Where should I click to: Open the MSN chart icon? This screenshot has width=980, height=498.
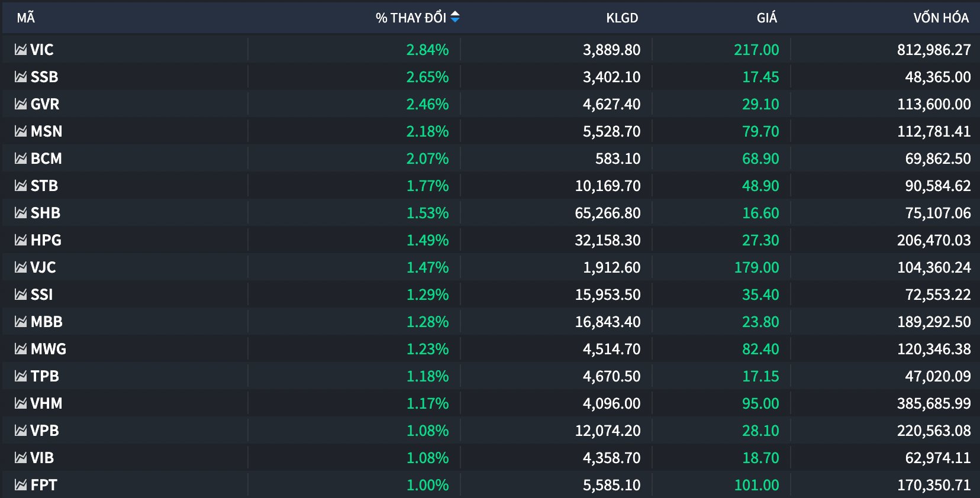(x=21, y=131)
